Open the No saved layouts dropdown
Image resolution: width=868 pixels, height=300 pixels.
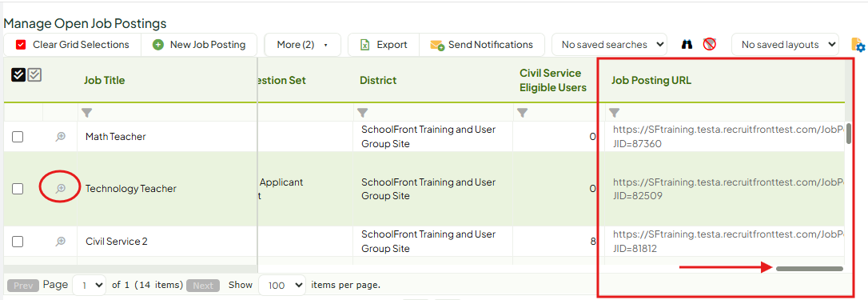[x=785, y=45]
